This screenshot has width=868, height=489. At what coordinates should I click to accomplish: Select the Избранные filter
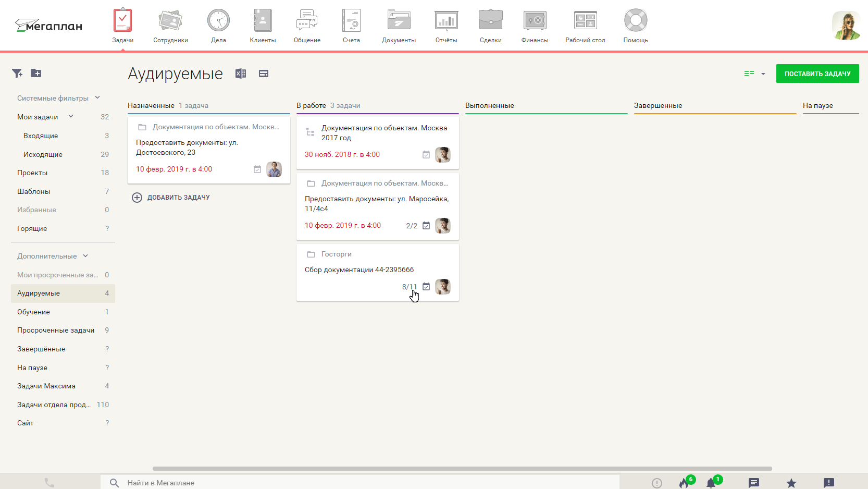(63, 210)
